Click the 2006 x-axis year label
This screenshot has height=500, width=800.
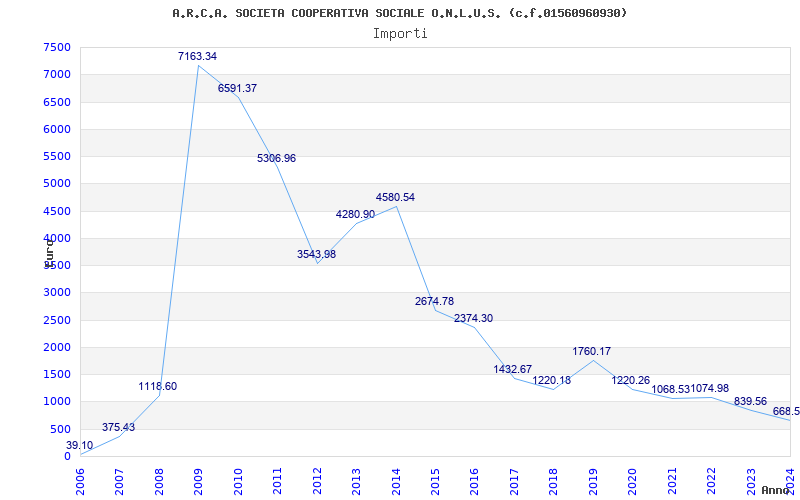tap(81, 481)
